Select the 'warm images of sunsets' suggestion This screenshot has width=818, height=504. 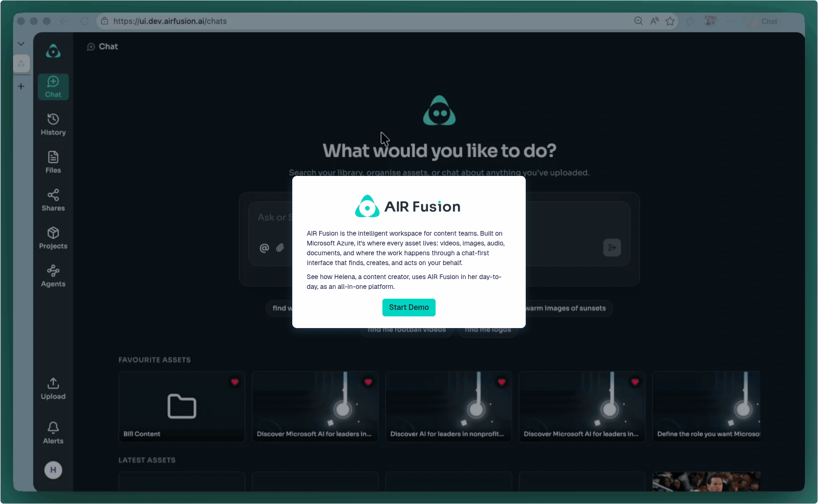[x=565, y=308]
